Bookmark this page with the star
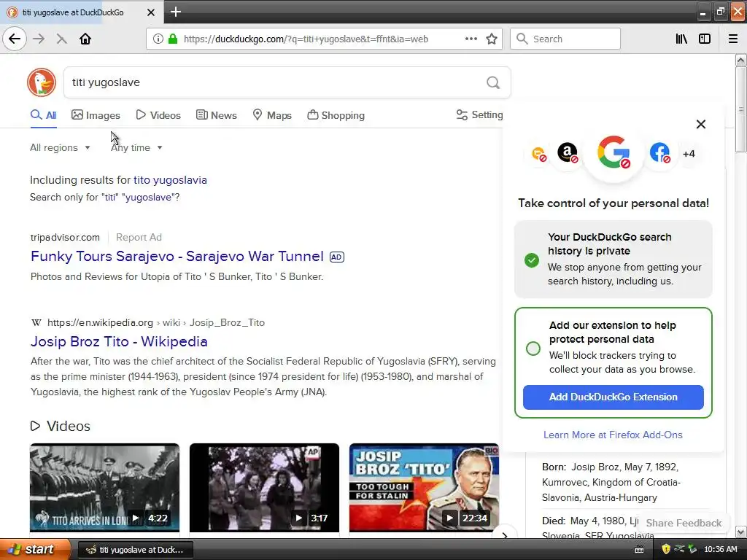Image resolution: width=747 pixels, height=560 pixels. [x=492, y=39]
